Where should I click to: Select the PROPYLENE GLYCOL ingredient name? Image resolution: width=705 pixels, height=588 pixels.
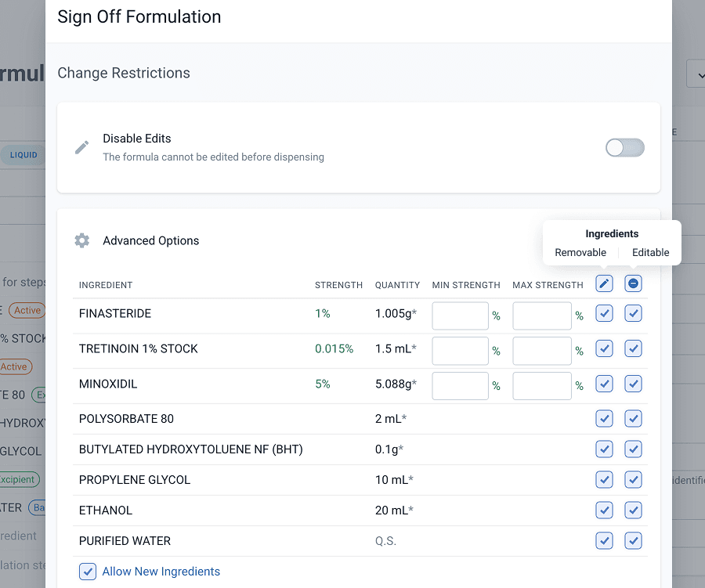coord(135,480)
